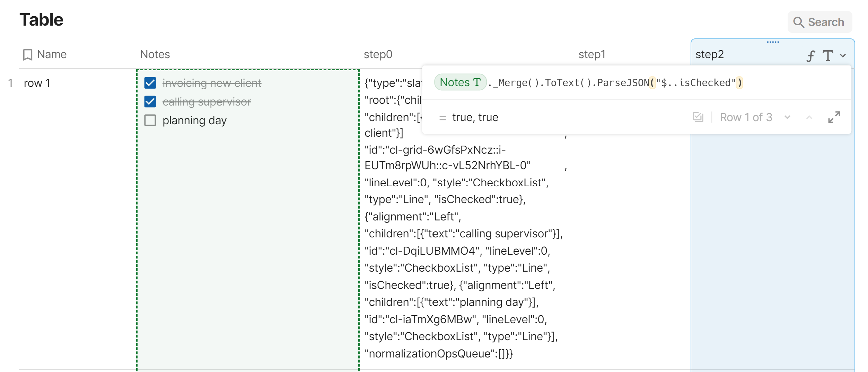Click the Notes column chip in formula
The image size is (868, 372).
click(460, 83)
